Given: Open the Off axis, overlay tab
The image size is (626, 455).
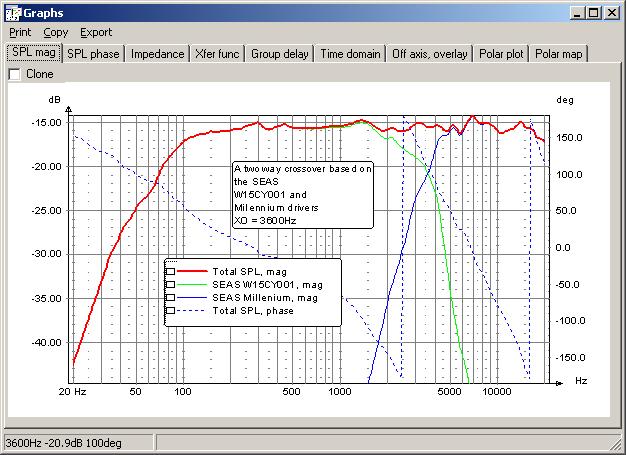Looking at the screenshot, I should pos(430,54).
